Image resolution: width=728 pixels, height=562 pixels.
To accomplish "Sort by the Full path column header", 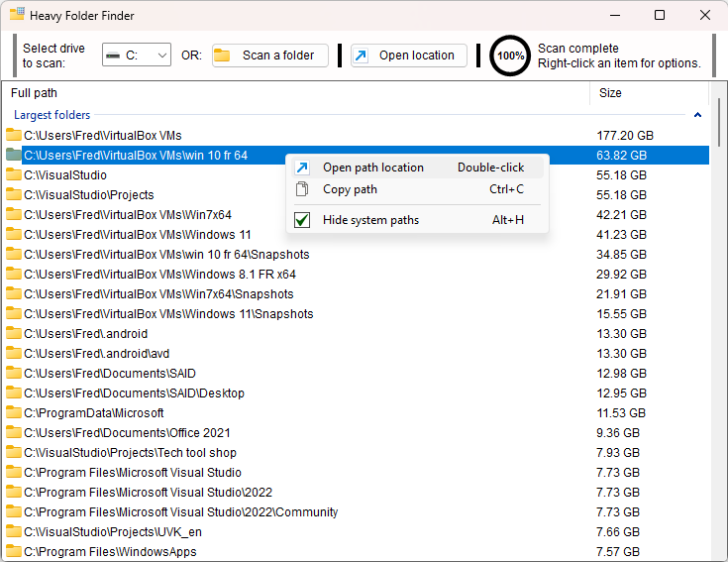I will click(x=296, y=93).
